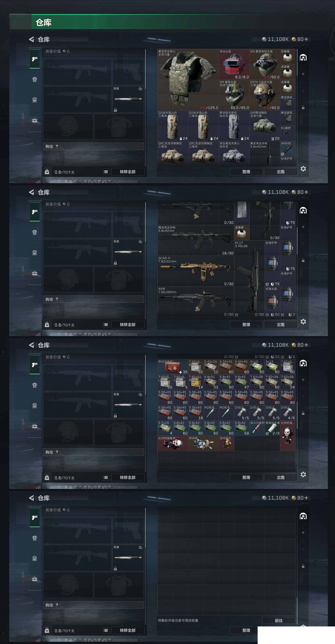The width and height of the screenshot is (335, 644).
Task: Switch to the backpack tab in the sidebar beside 重型突击背心 panel
Action: pos(35,80)
